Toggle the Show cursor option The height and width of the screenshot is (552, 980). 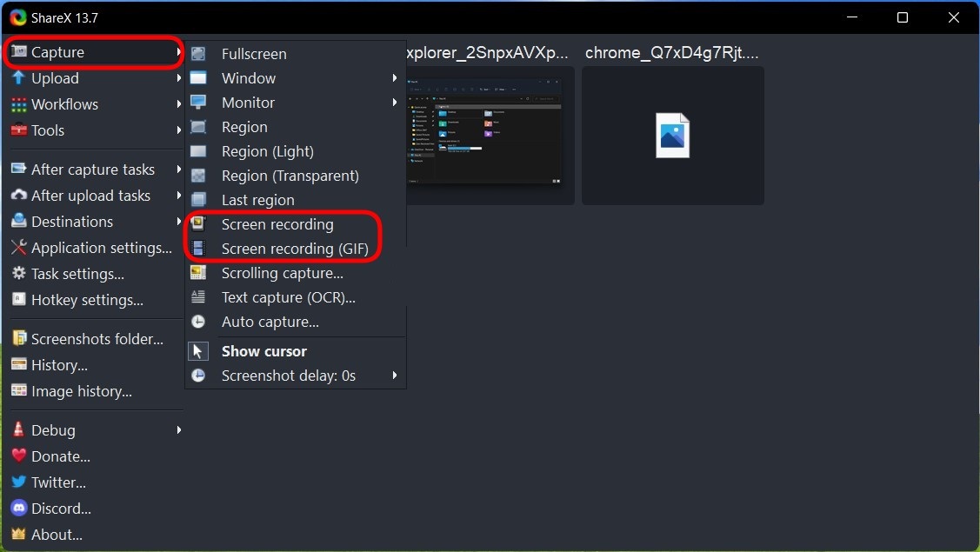point(263,351)
